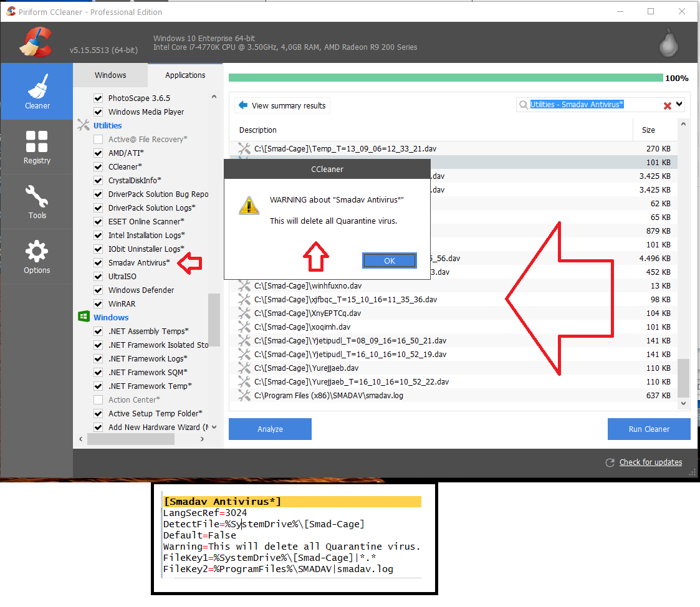This screenshot has width=700, height=607.
Task: Click the Utilities wrench category icon
Action: pyautogui.click(x=84, y=125)
